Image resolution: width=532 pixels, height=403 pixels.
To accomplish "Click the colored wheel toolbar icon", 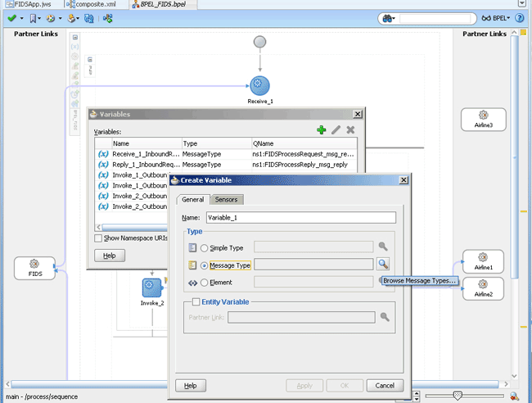I will (x=51, y=18).
